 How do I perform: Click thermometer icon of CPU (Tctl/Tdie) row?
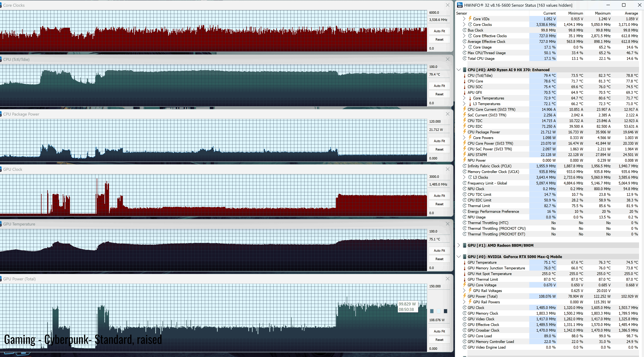point(464,75)
